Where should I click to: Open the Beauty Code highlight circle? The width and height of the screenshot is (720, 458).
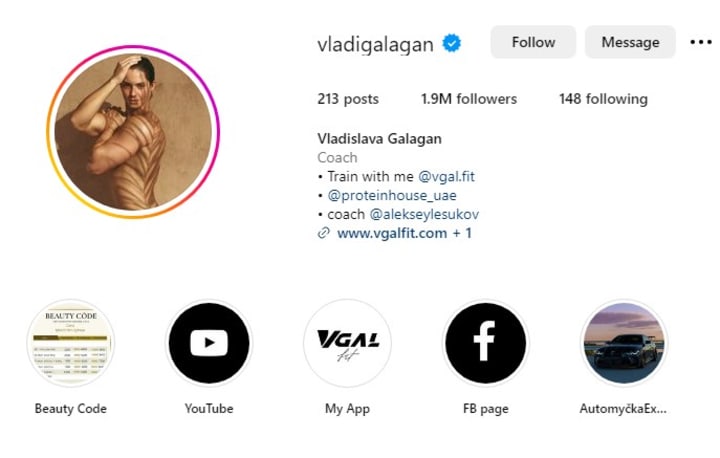71,343
